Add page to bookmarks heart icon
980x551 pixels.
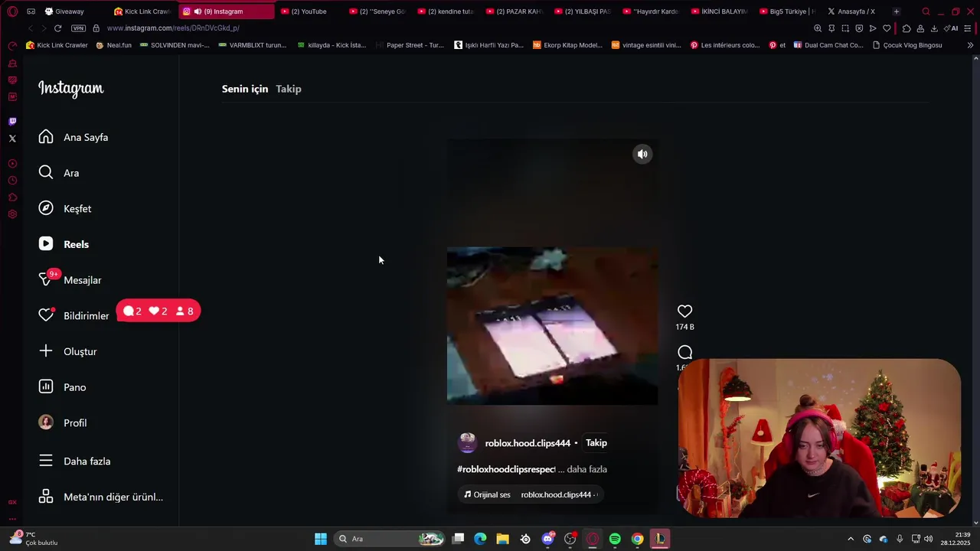(x=887, y=28)
